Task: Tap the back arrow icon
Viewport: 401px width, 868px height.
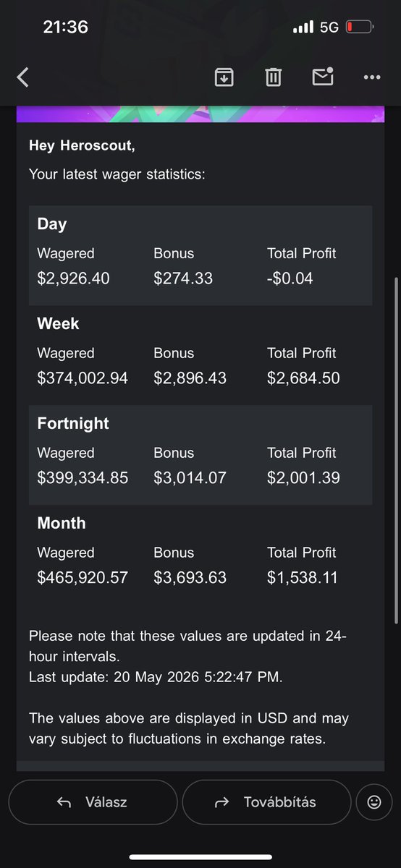Action: (22, 77)
